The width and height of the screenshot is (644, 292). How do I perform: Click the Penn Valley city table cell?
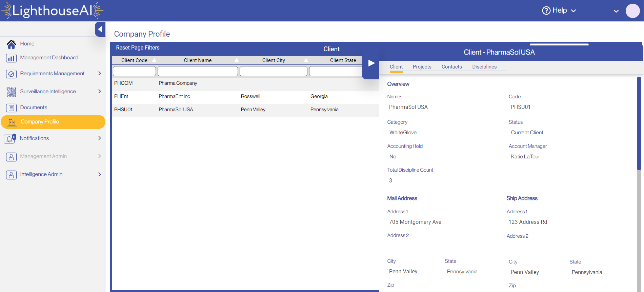point(253,110)
